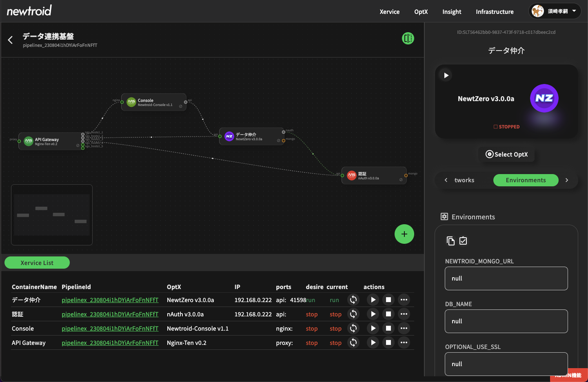
Task: Toggle the green split-panel layout icon
Action: click(x=408, y=38)
